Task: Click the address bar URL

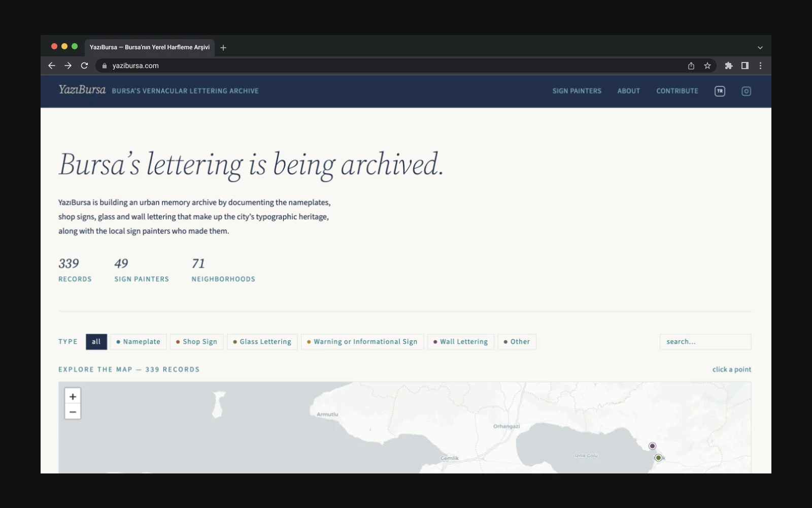Action: pos(136,66)
